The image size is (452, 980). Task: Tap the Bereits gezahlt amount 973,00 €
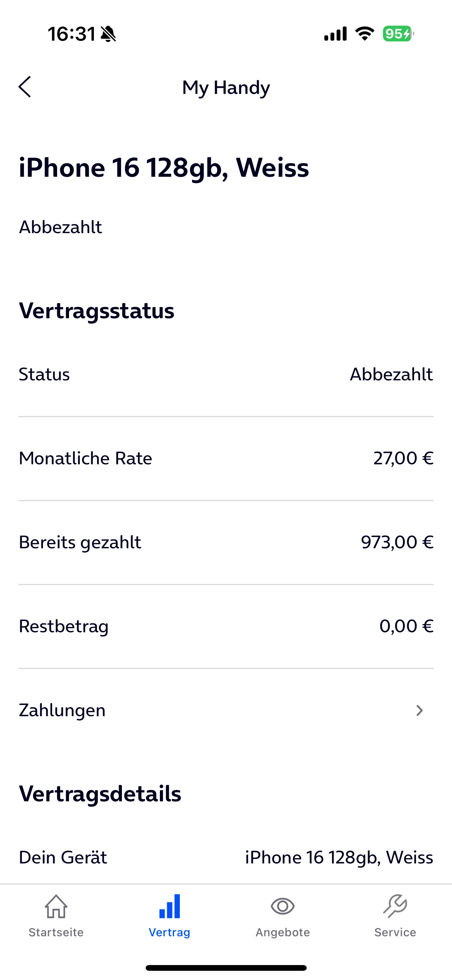click(x=397, y=542)
